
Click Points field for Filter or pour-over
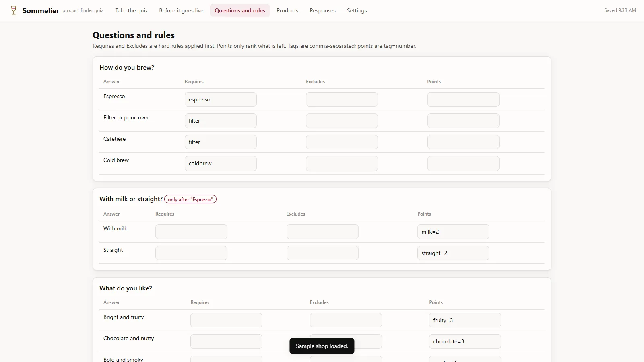[463, 121]
